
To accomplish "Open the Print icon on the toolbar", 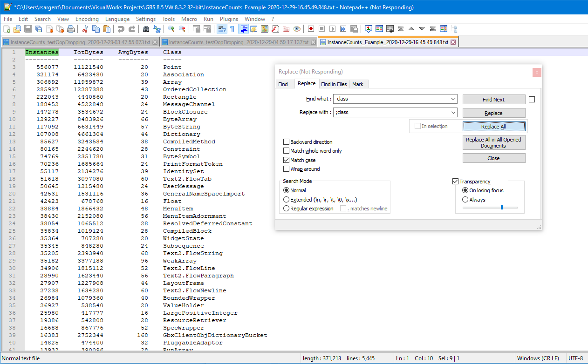I will (70, 28).
